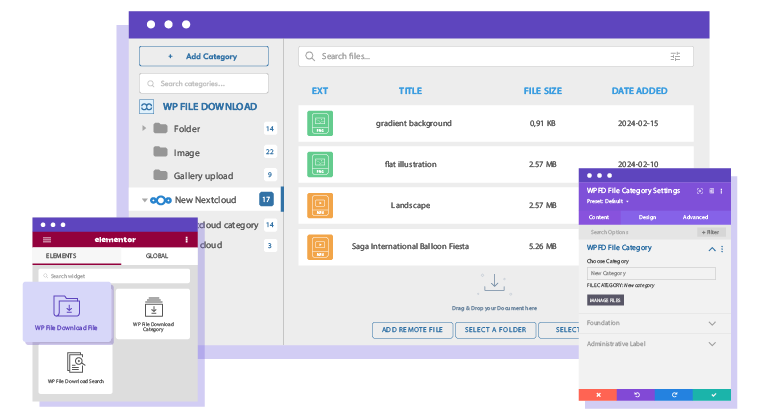Click the Add Category button
The image size is (760, 420).
pos(203,57)
